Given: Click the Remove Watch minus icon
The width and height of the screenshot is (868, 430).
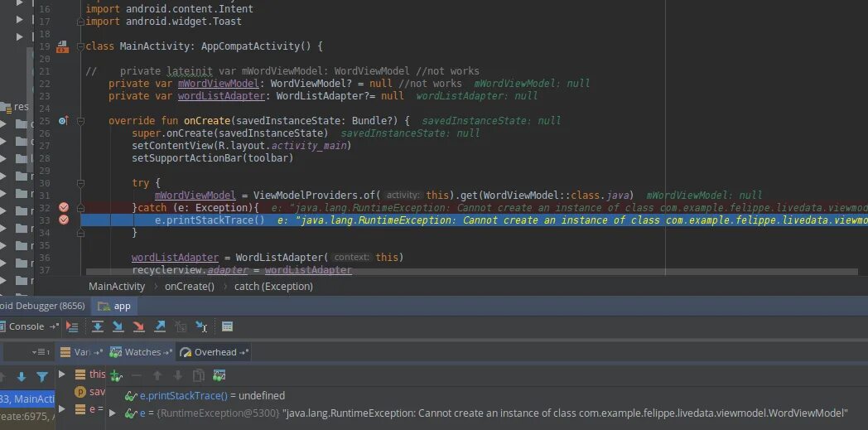Looking at the screenshot, I should tap(136, 376).
